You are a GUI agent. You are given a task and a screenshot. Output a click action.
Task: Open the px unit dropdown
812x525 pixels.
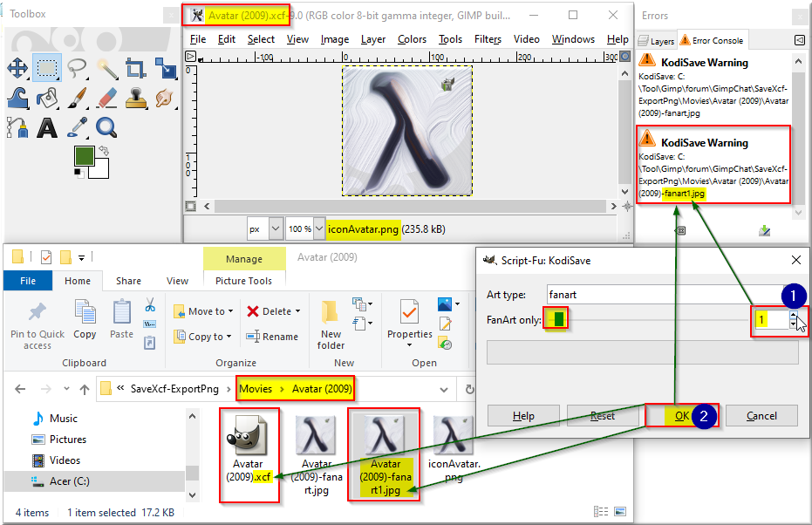(x=265, y=228)
